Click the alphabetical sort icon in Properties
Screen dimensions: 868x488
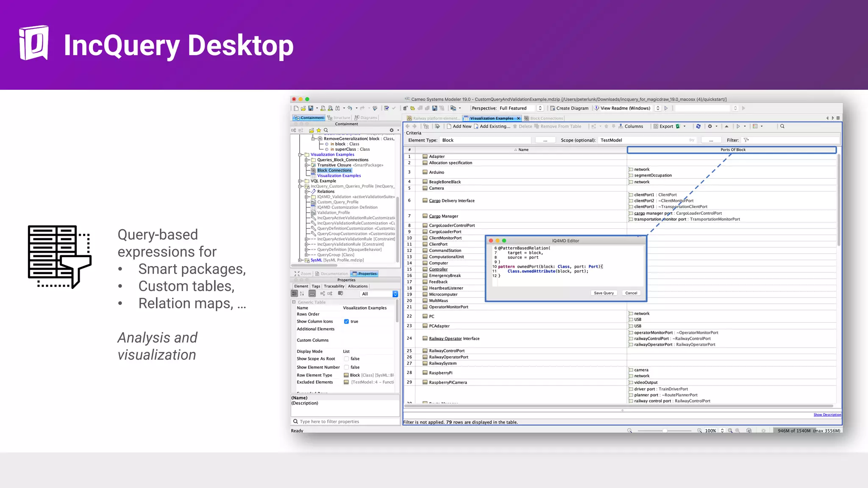click(302, 294)
